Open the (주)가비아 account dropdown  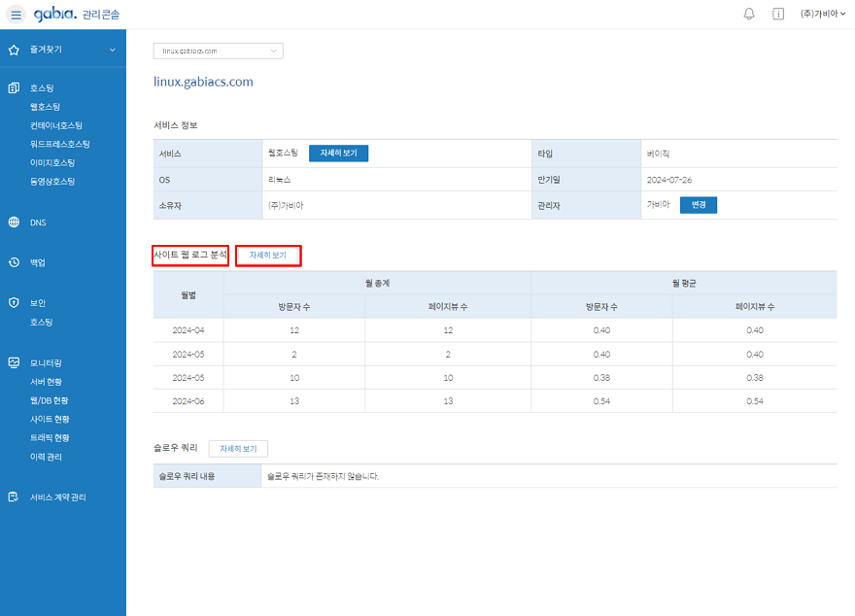point(822,15)
